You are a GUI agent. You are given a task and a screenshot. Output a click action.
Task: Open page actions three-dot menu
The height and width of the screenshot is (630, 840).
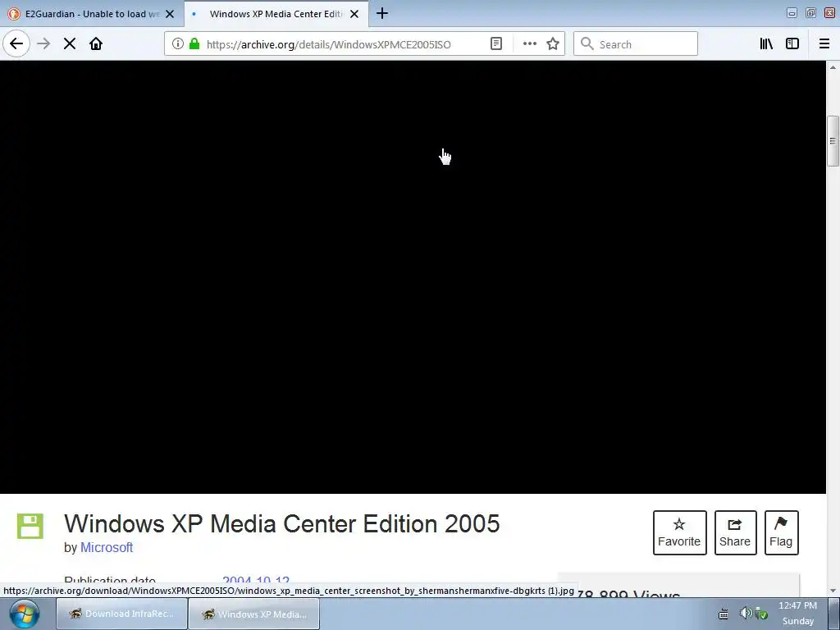529,44
